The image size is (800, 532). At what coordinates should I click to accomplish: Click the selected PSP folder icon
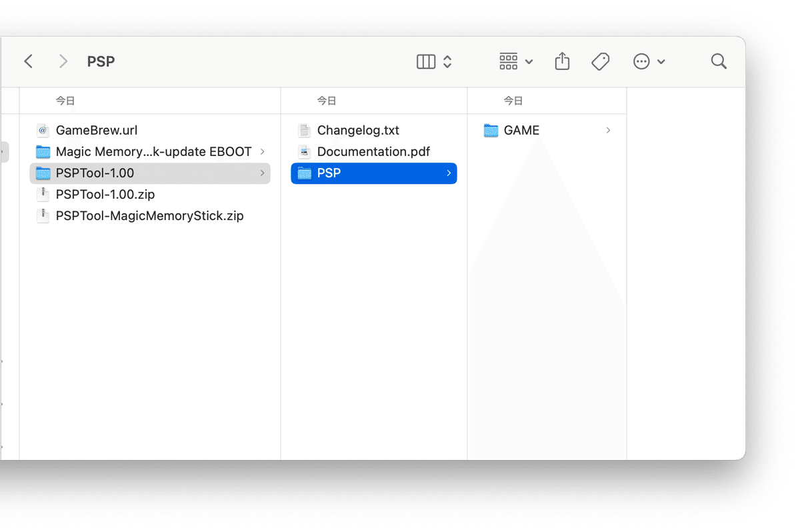click(305, 173)
